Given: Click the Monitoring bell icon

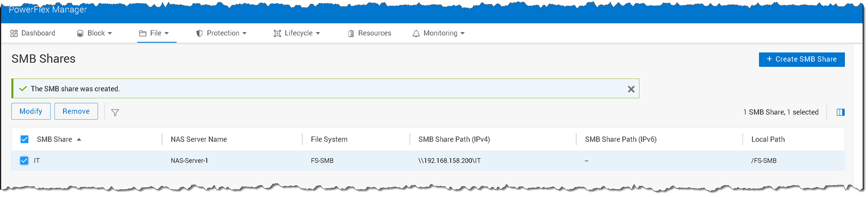Looking at the screenshot, I should click(416, 33).
